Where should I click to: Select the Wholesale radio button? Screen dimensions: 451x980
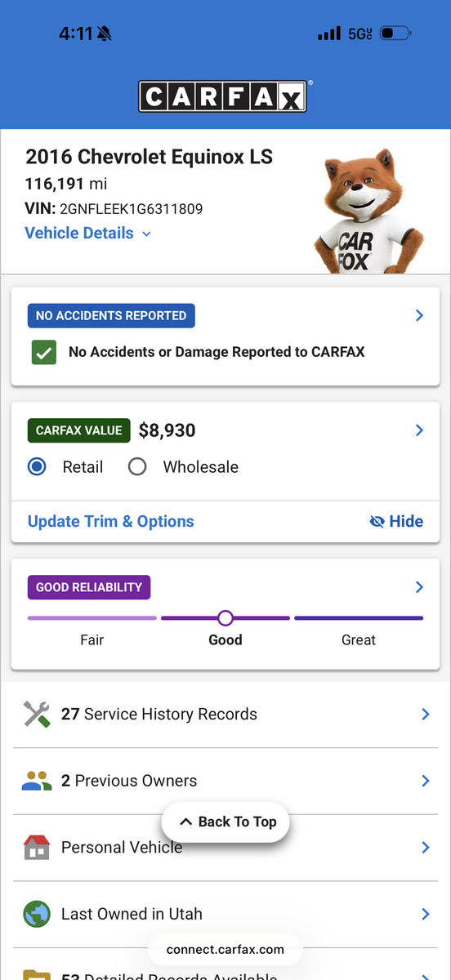coord(137,467)
